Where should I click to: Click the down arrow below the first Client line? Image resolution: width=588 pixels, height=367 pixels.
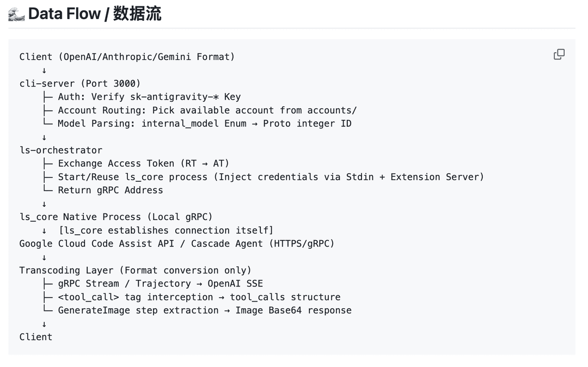tap(44, 70)
